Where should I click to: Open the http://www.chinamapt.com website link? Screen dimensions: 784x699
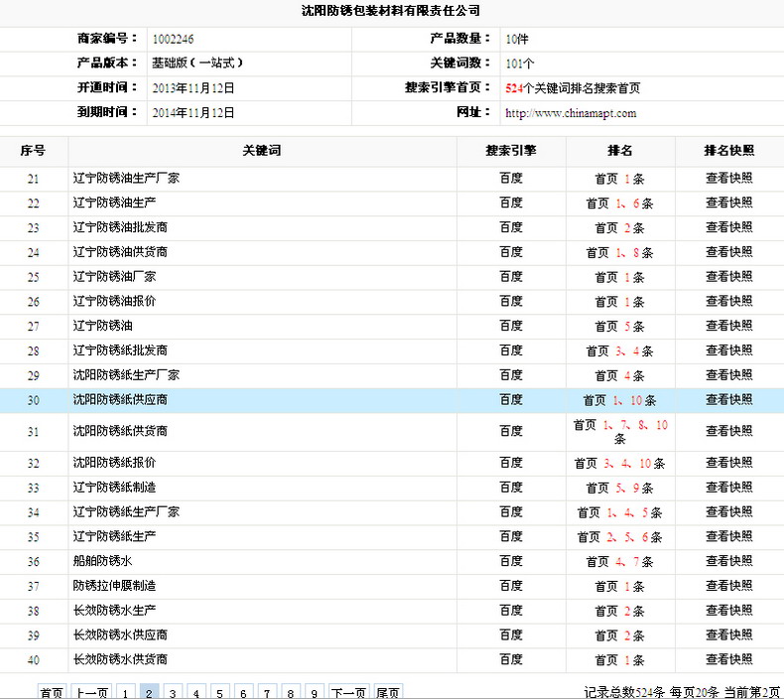coord(571,113)
